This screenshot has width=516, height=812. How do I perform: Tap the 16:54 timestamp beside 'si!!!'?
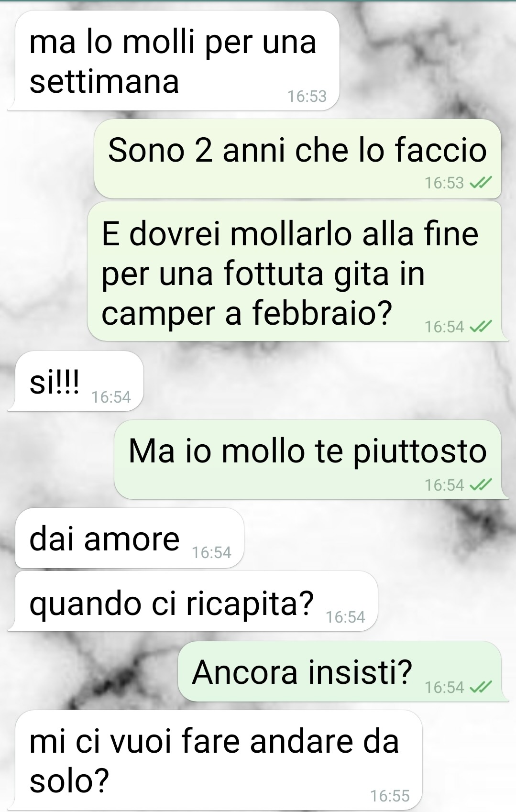coord(111,397)
